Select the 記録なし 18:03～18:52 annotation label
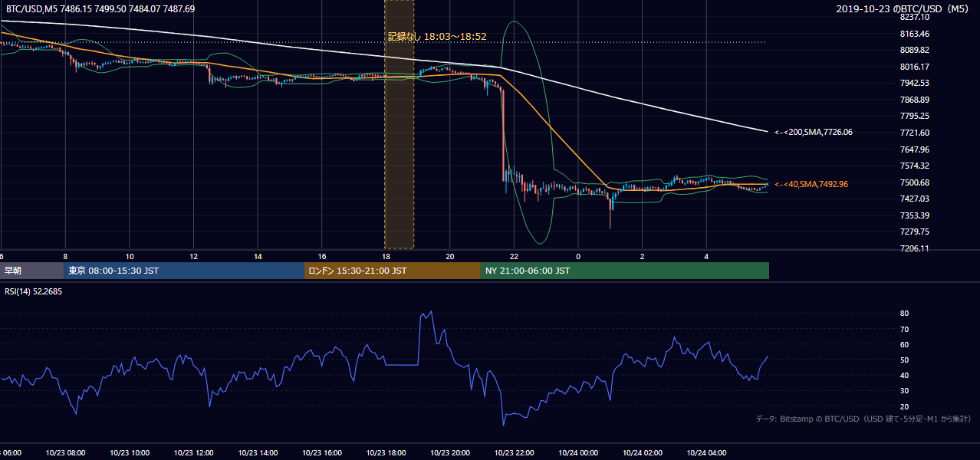The height and width of the screenshot is (460, 980). (x=437, y=36)
